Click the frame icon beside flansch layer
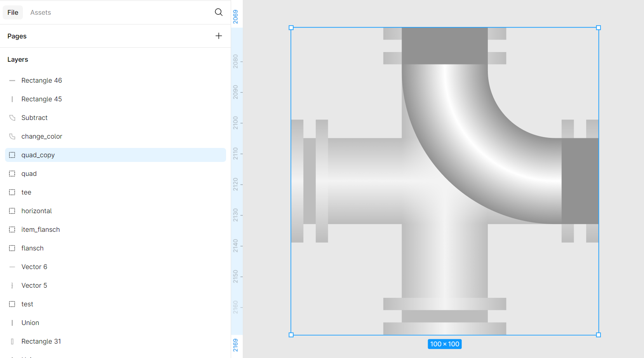The image size is (644, 358). [x=12, y=248]
